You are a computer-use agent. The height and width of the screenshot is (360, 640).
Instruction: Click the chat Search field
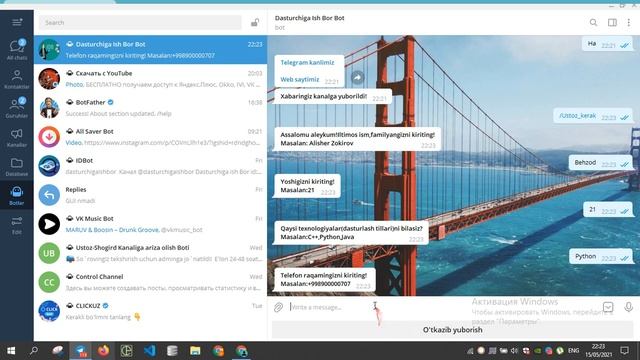pos(140,22)
